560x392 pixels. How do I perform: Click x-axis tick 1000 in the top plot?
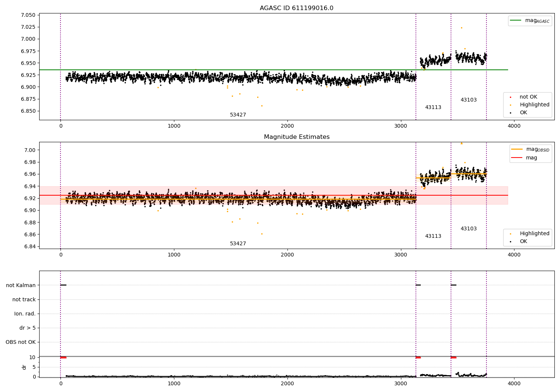tap(174, 126)
